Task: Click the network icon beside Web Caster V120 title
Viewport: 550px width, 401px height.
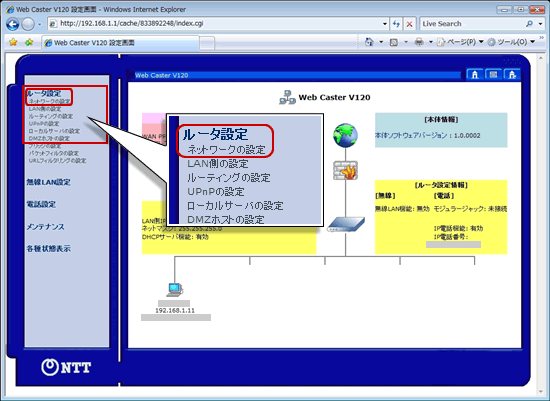Action: point(287,97)
